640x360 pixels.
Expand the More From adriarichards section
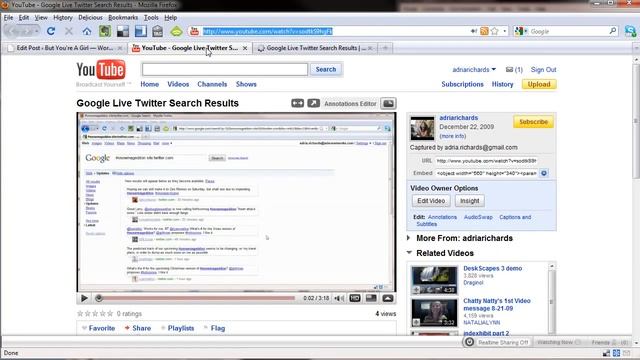point(409,238)
